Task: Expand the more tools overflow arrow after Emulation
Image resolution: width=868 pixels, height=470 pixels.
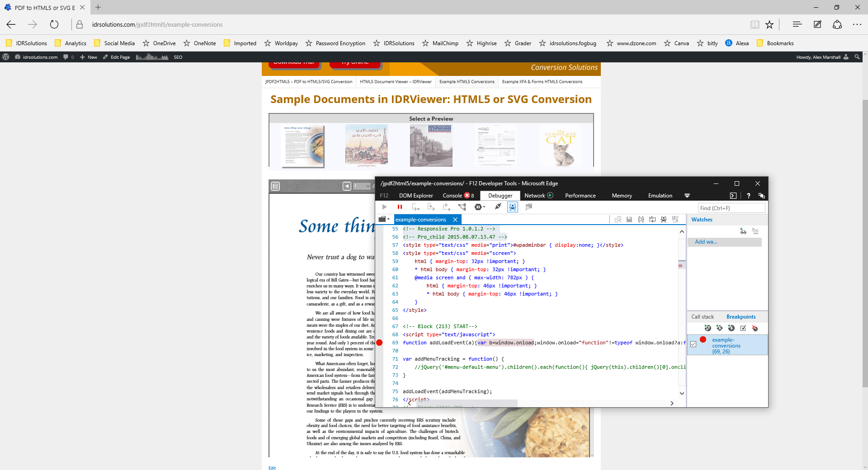Action: (687, 196)
